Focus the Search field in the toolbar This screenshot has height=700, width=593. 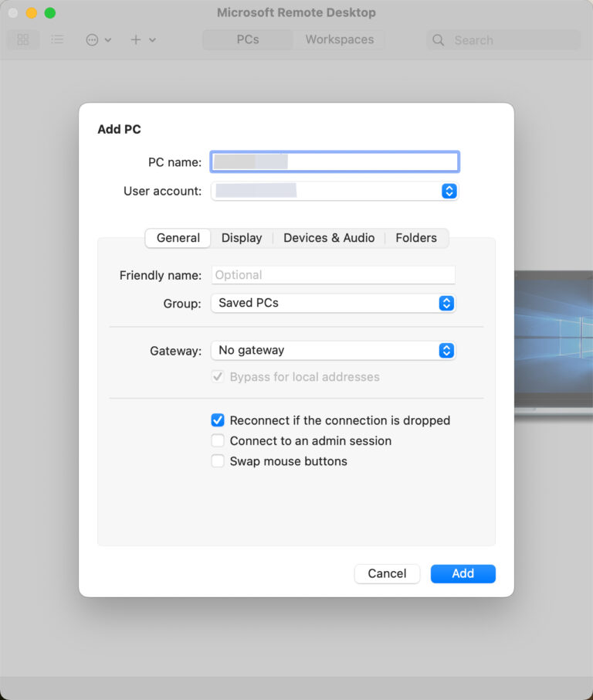(x=503, y=40)
